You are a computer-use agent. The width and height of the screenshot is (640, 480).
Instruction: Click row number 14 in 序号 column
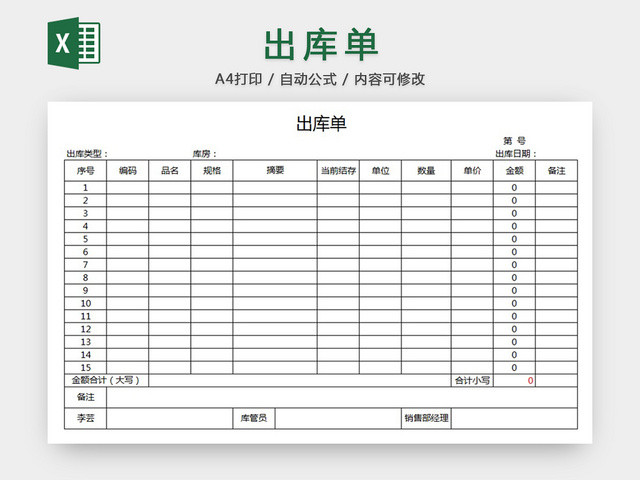[x=86, y=355]
